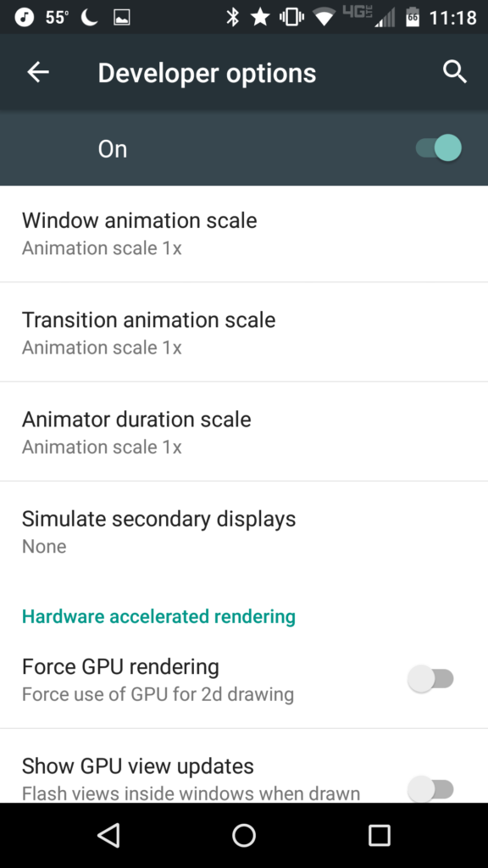Open Window animation scale options
Screen dimensions: 488x868
click(x=244, y=234)
